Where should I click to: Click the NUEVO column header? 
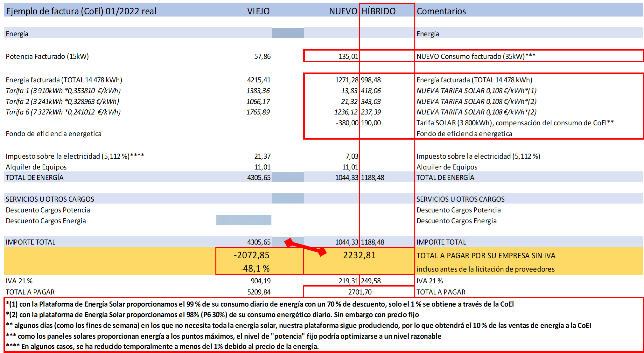343,11
